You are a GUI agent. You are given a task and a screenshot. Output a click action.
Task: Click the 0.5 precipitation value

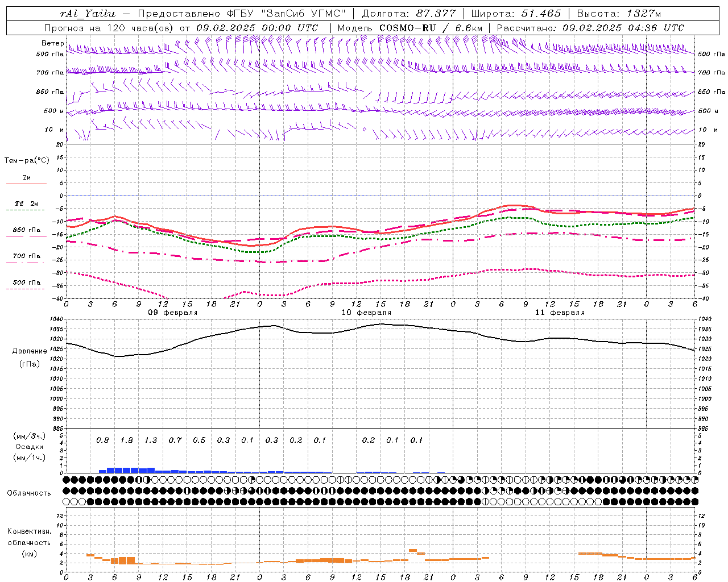pos(199,440)
